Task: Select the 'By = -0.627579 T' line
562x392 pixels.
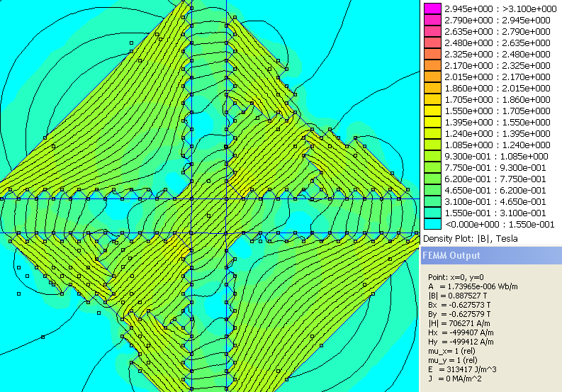Action: (x=459, y=314)
